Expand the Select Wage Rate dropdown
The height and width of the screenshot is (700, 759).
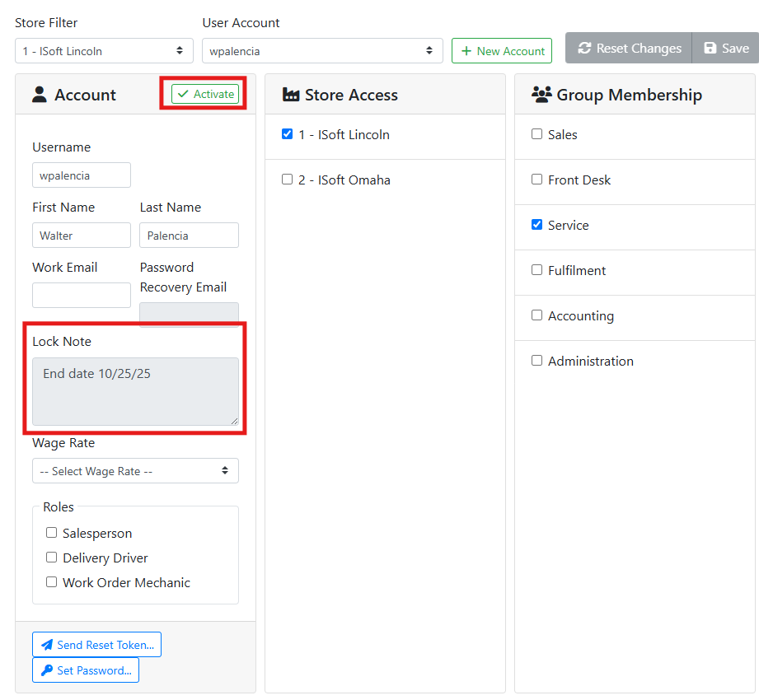pyautogui.click(x=135, y=471)
